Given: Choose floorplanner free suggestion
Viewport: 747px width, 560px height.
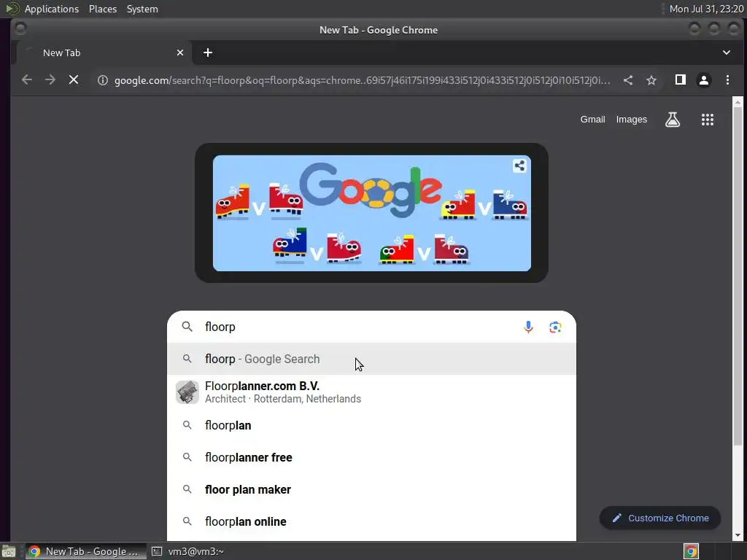Looking at the screenshot, I should point(371,458).
